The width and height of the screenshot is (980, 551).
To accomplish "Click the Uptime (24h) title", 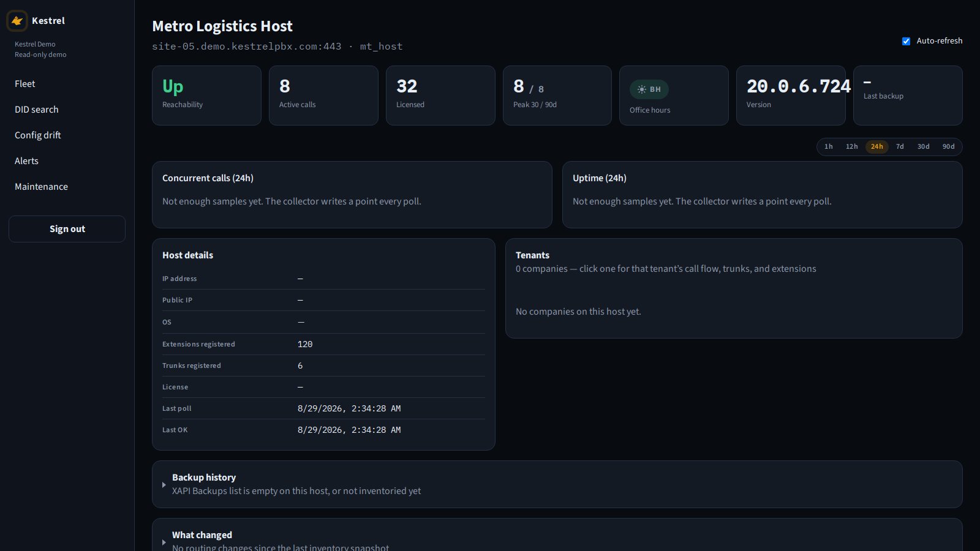I will (600, 178).
